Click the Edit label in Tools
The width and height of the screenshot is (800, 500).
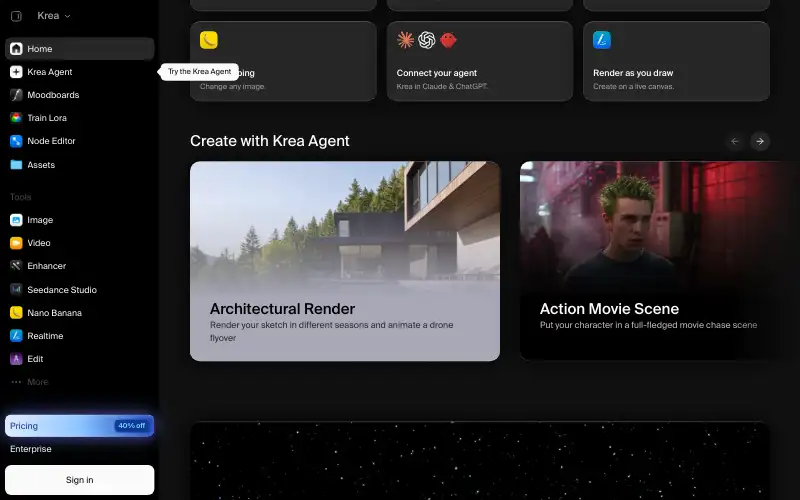pyautogui.click(x=35, y=359)
